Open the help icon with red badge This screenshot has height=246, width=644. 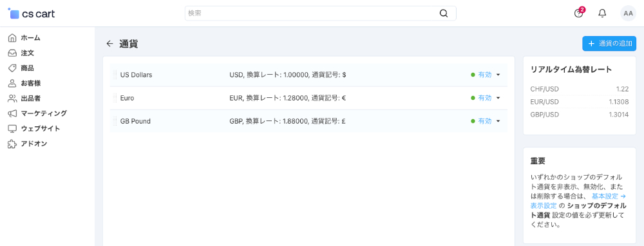[x=579, y=13]
